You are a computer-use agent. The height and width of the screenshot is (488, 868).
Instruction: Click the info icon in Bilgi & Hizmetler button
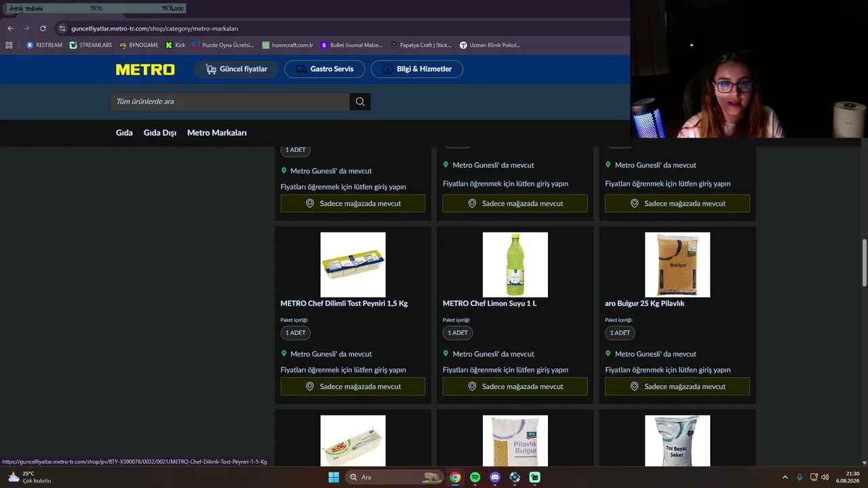click(x=388, y=69)
